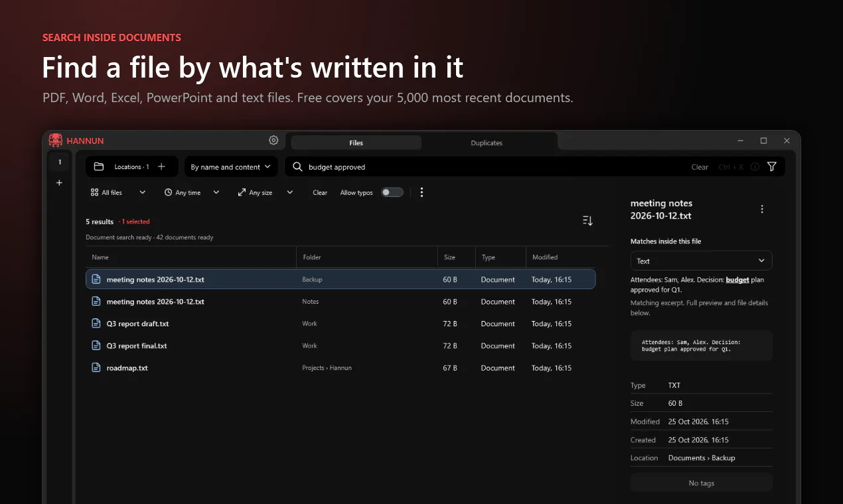Open the sort order icon

click(587, 221)
